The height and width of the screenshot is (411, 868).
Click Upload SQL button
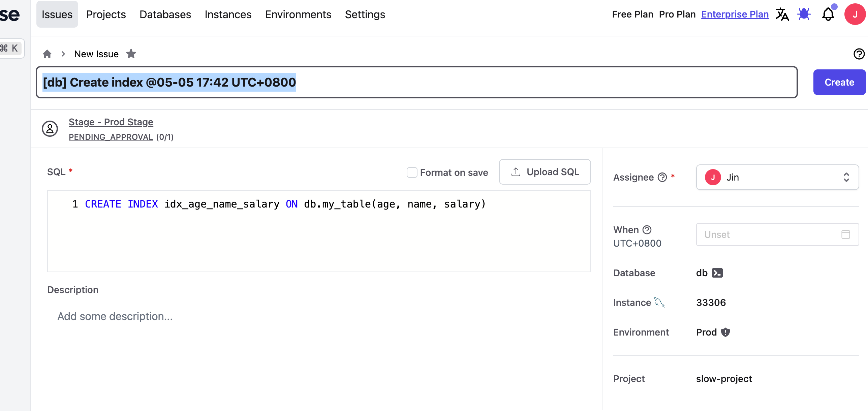point(545,172)
